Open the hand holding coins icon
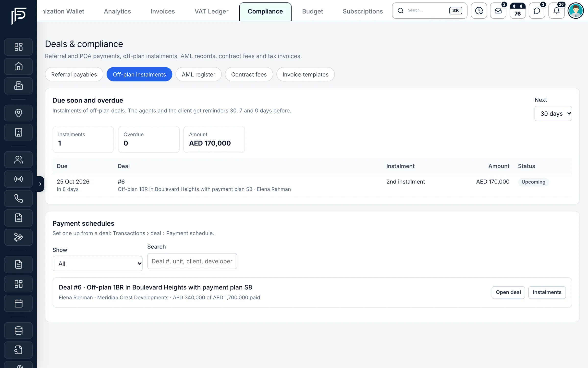 pos(18,237)
